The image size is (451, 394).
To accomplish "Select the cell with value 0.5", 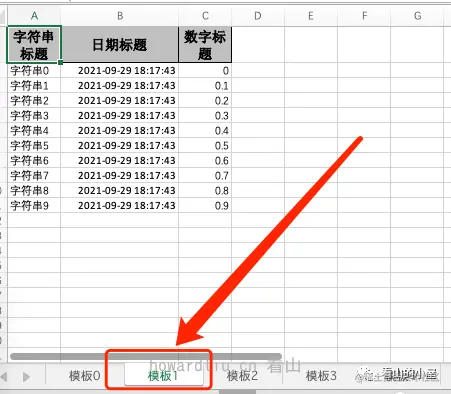I will click(205, 145).
